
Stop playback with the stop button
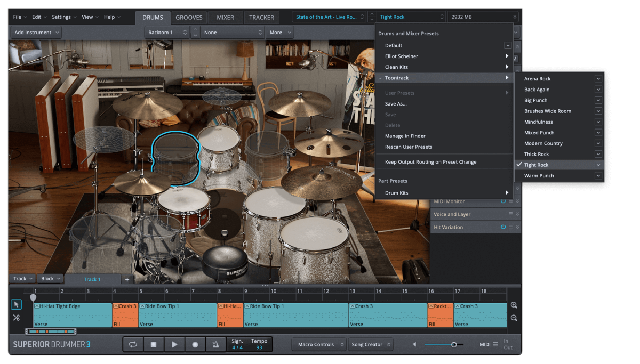154,345
